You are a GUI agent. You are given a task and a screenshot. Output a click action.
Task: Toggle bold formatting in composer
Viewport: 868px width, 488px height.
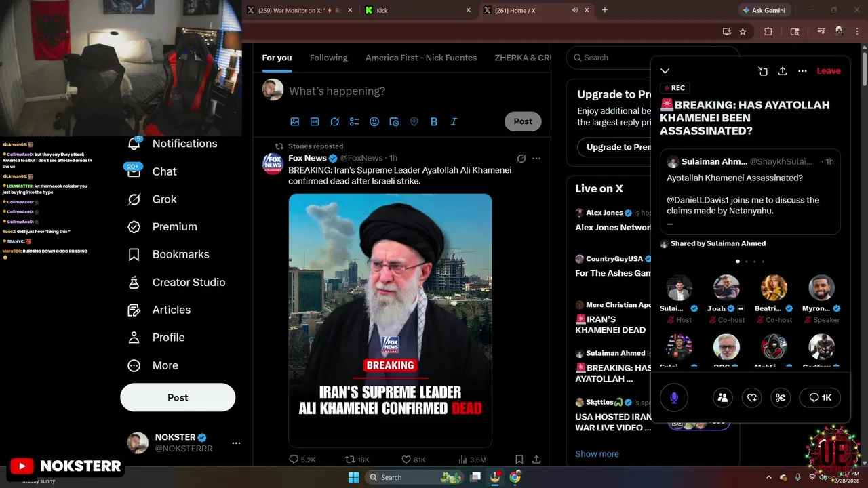coord(434,121)
